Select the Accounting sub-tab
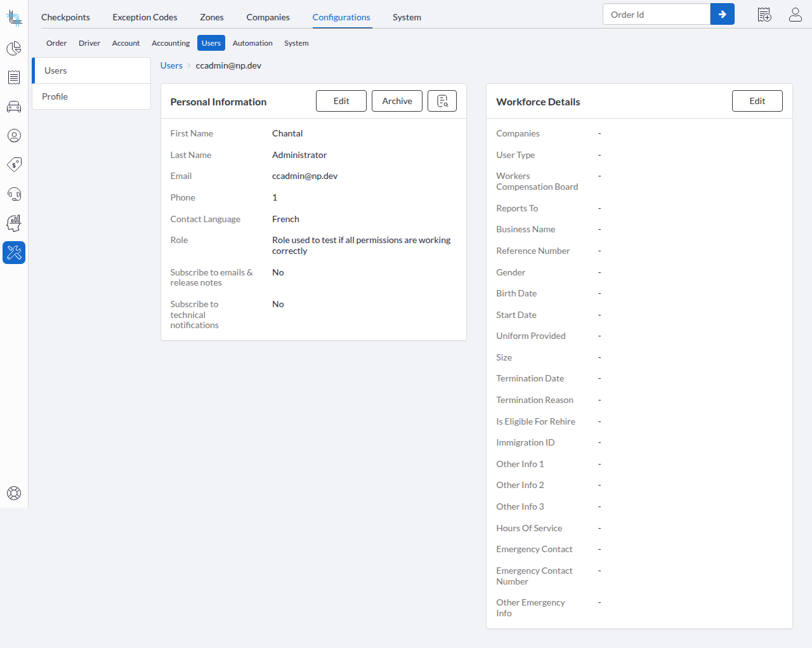This screenshot has height=648, width=812. [171, 43]
